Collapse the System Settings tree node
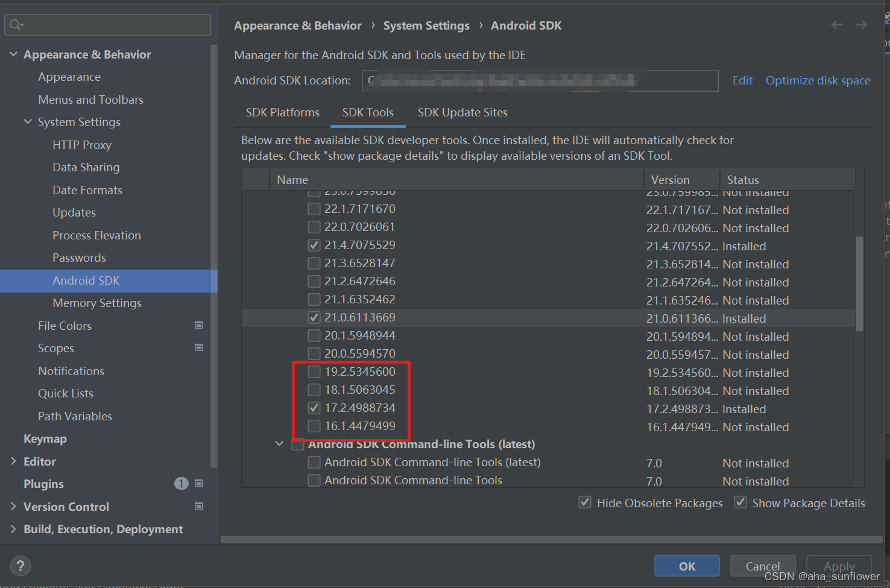 coord(27,121)
